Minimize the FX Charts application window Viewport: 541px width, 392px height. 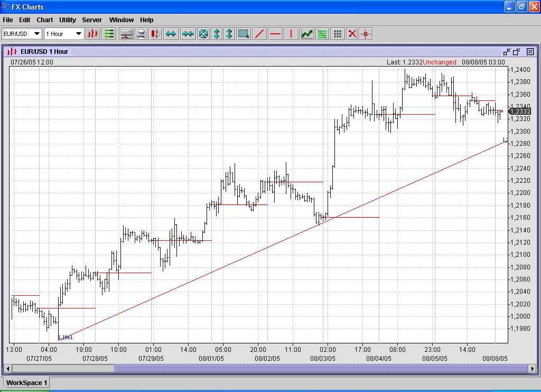[x=510, y=6]
